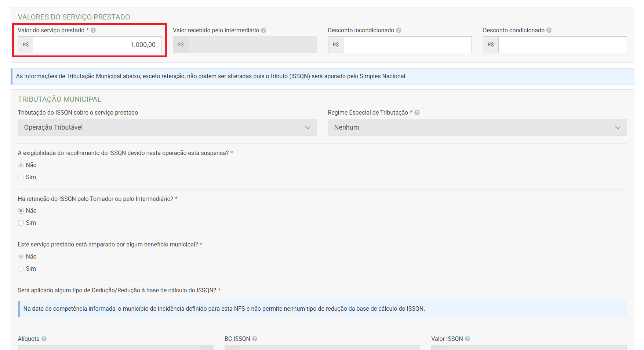
Task: Open help icon next to Desconto condicionado
Action: [549, 30]
